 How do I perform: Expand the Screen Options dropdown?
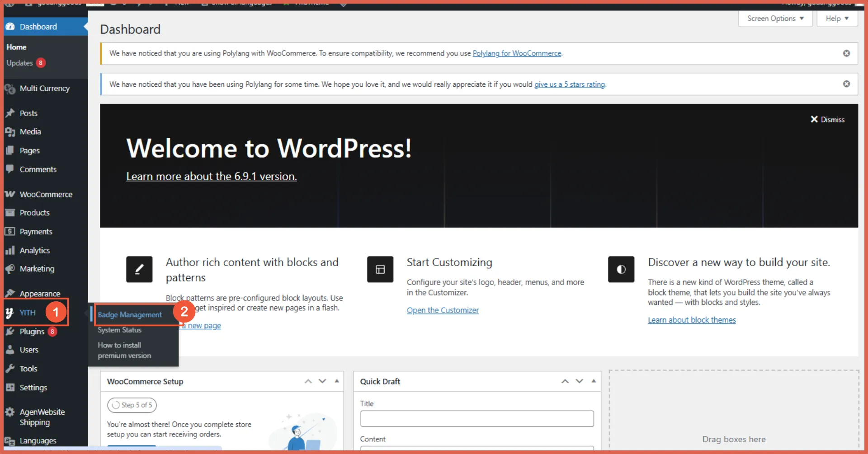[x=775, y=19]
